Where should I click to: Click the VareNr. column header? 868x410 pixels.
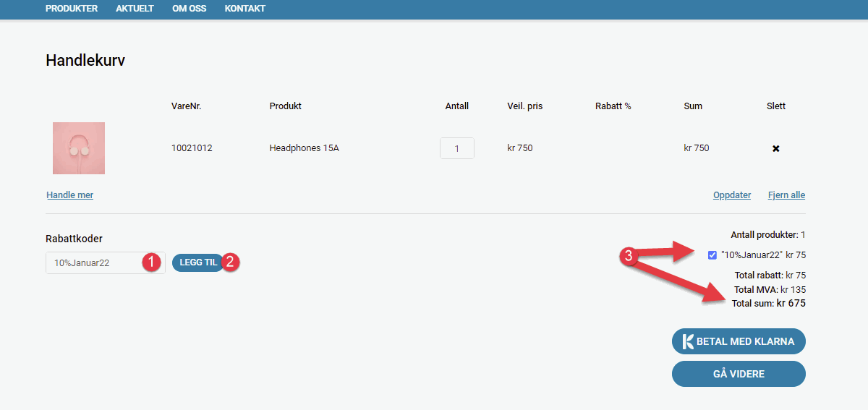tap(187, 106)
